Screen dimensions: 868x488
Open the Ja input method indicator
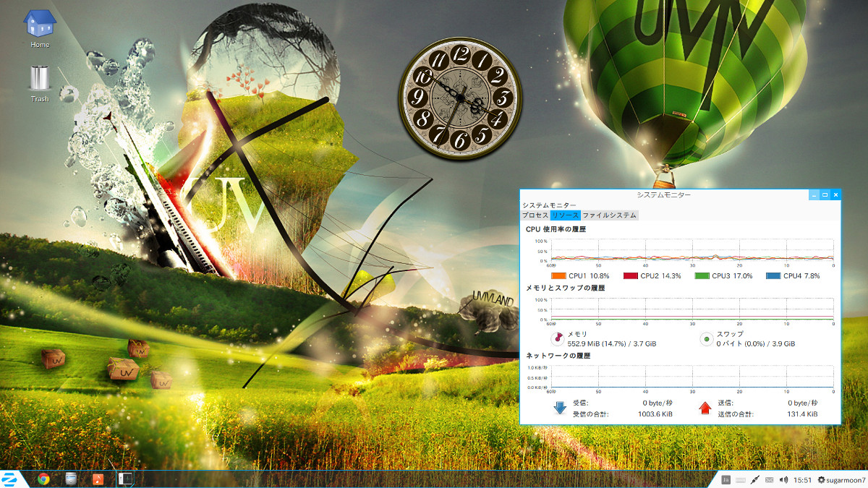tap(726, 479)
